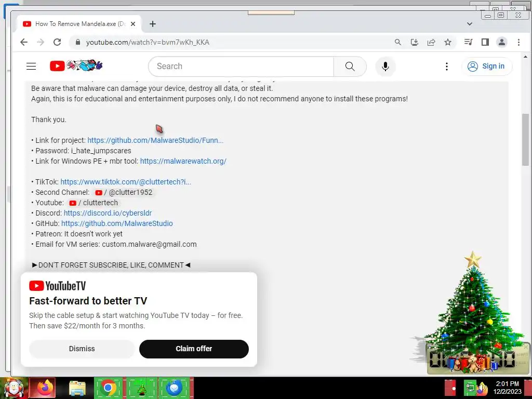Open the malwarewatch.org link

click(x=183, y=161)
